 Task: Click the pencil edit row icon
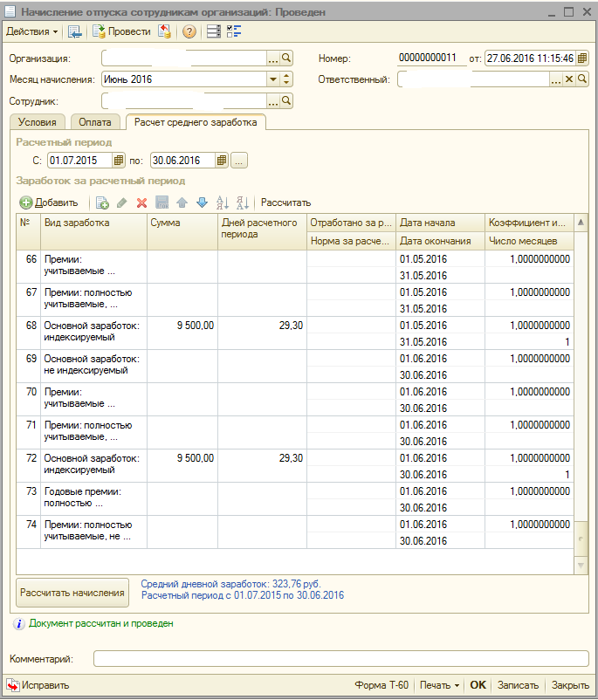(x=121, y=202)
